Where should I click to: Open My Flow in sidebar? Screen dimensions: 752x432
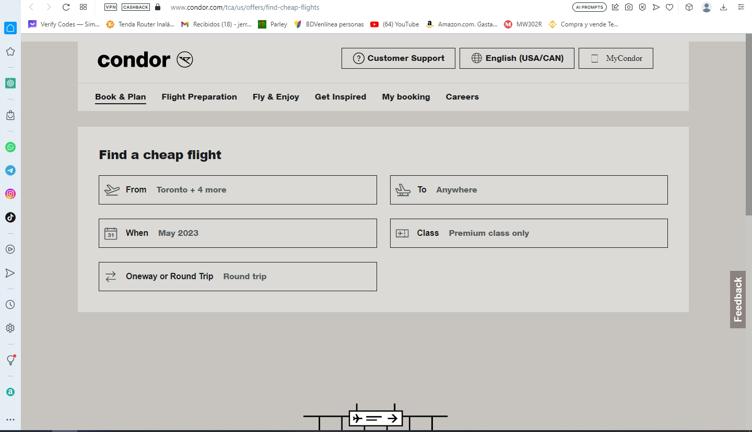coord(10,273)
